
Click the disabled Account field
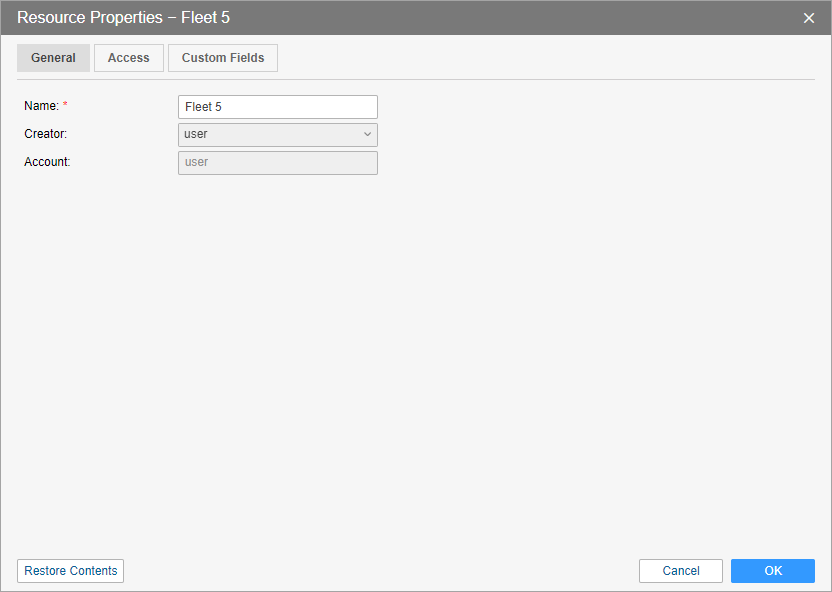[277, 163]
